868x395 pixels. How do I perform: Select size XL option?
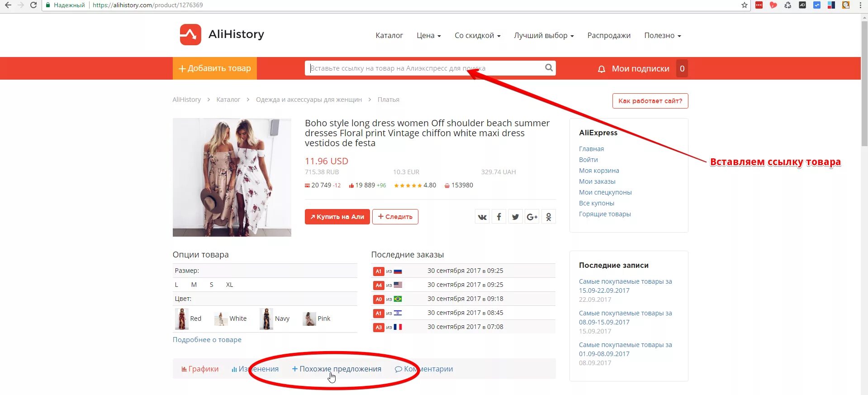coord(230,285)
